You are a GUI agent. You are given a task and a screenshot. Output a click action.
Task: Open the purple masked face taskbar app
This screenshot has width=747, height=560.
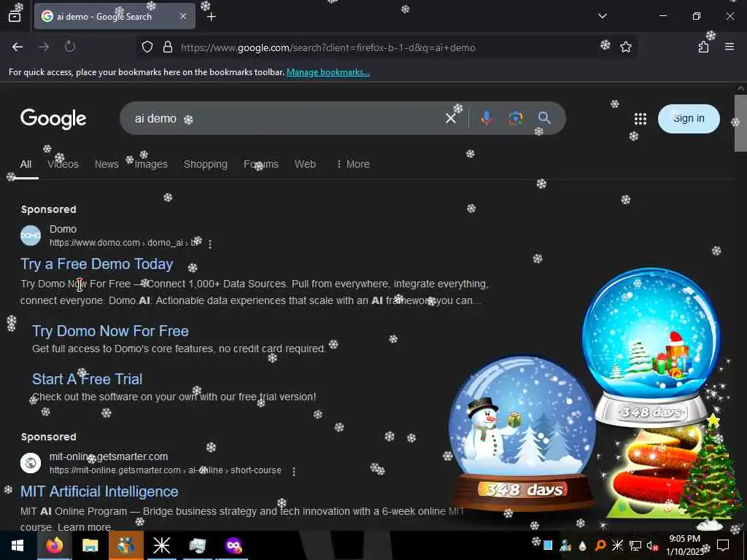[233, 545]
